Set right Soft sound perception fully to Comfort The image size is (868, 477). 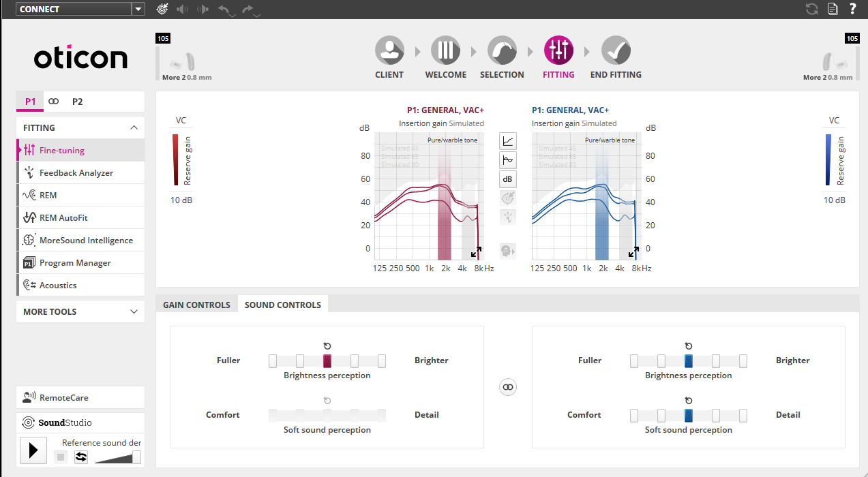click(634, 416)
